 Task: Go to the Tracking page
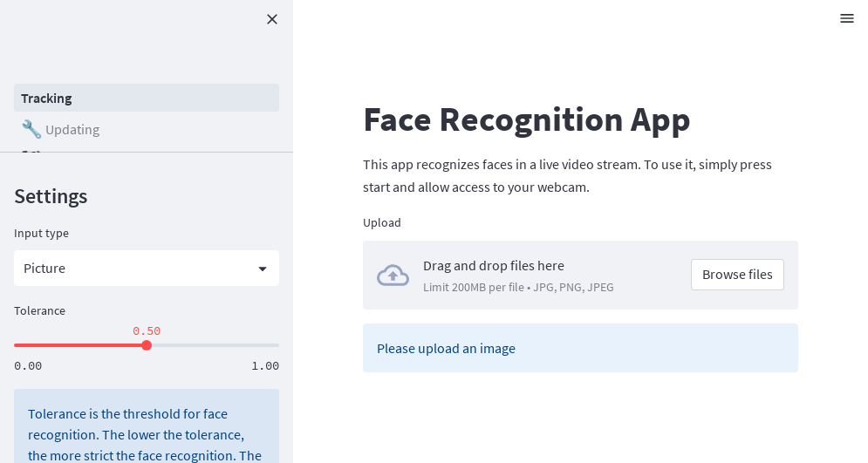pyautogui.click(x=146, y=98)
